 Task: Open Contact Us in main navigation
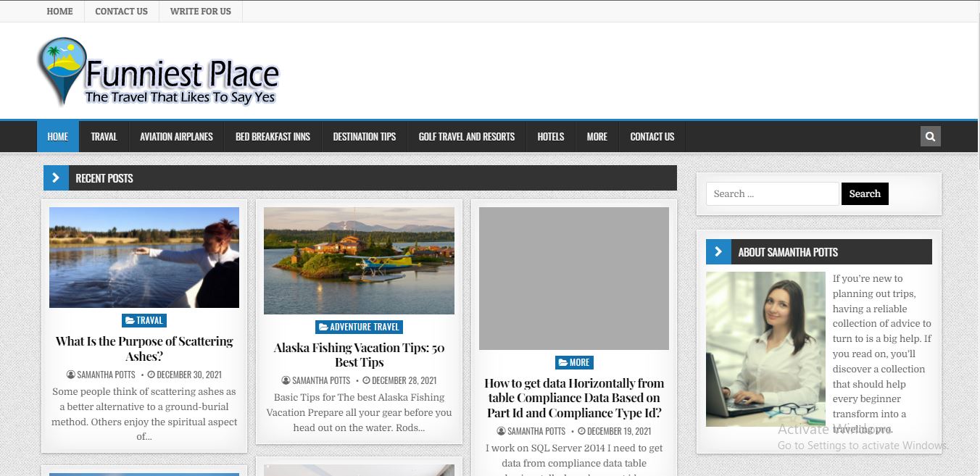point(652,136)
